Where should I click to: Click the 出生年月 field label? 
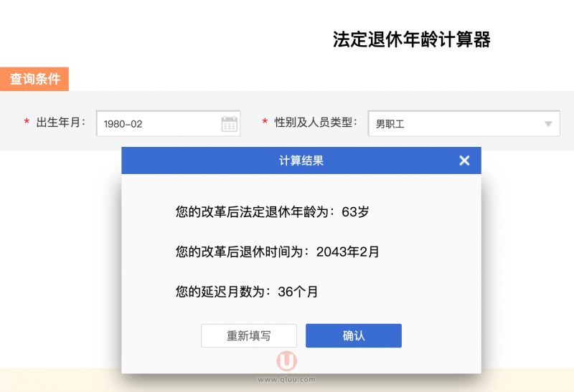(x=61, y=122)
